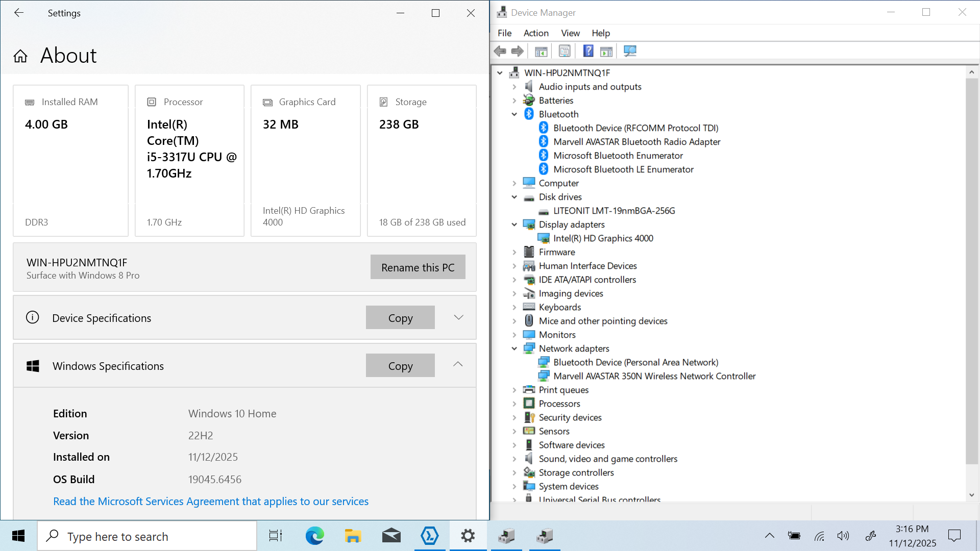Click the Properties toolbar icon
Image resolution: width=980 pixels, height=551 pixels.
pyautogui.click(x=565, y=51)
